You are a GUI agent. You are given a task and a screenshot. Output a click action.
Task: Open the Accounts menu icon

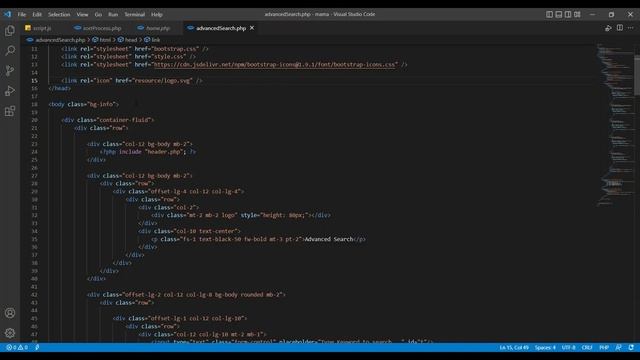click(10, 313)
